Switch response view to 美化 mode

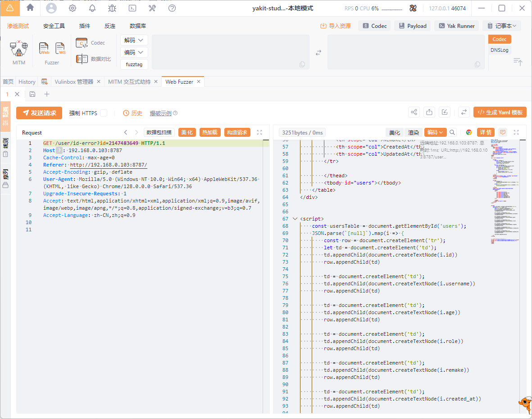pyautogui.click(x=395, y=132)
